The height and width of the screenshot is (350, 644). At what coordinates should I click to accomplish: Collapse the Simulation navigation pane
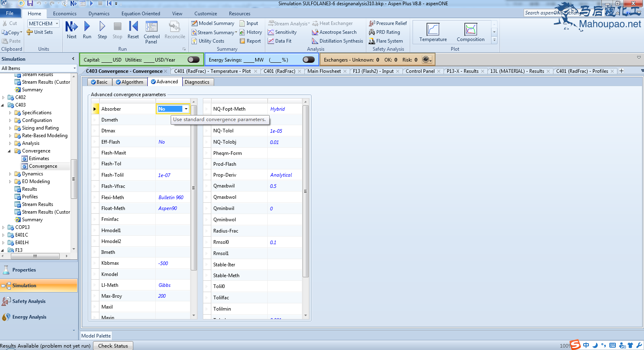pos(73,59)
